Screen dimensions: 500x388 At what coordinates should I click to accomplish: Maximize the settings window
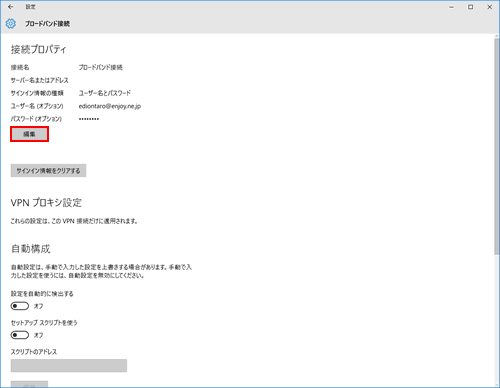coord(470,7)
